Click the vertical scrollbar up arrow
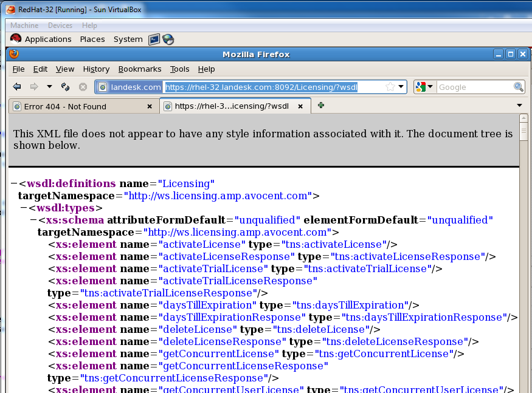Screen dimensions: 532x393 pyautogui.click(x=523, y=118)
